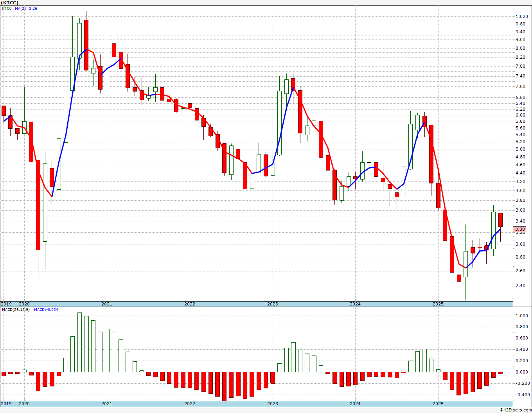Screen dimensions: 532x413
Task: Click the 2.60 price axis label
Action: (x=520, y=271)
